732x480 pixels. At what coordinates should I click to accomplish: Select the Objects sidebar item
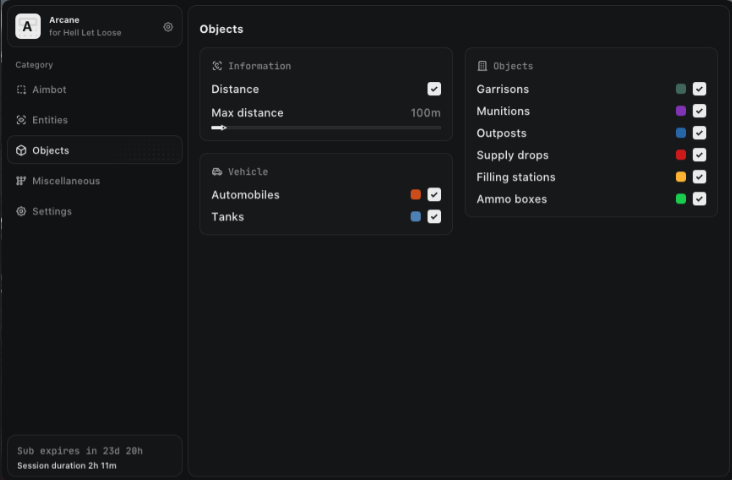(50, 151)
